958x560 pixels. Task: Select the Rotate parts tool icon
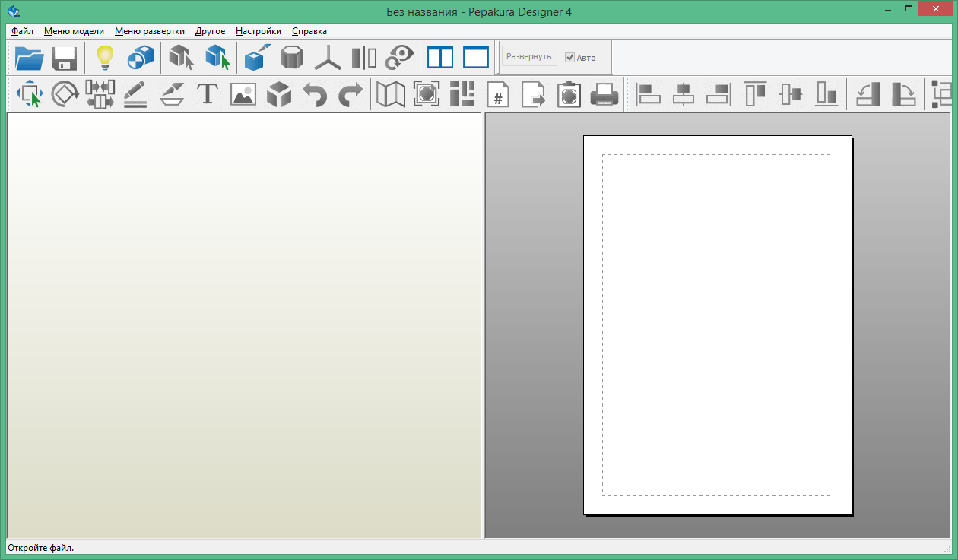(x=65, y=94)
